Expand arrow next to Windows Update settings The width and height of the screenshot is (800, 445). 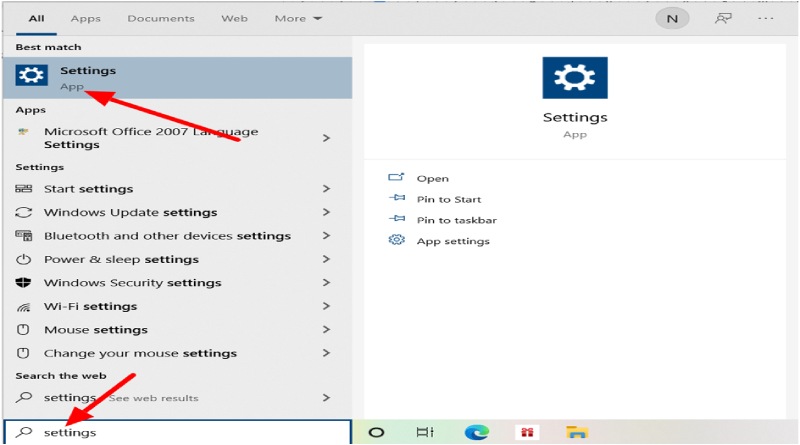pos(327,212)
